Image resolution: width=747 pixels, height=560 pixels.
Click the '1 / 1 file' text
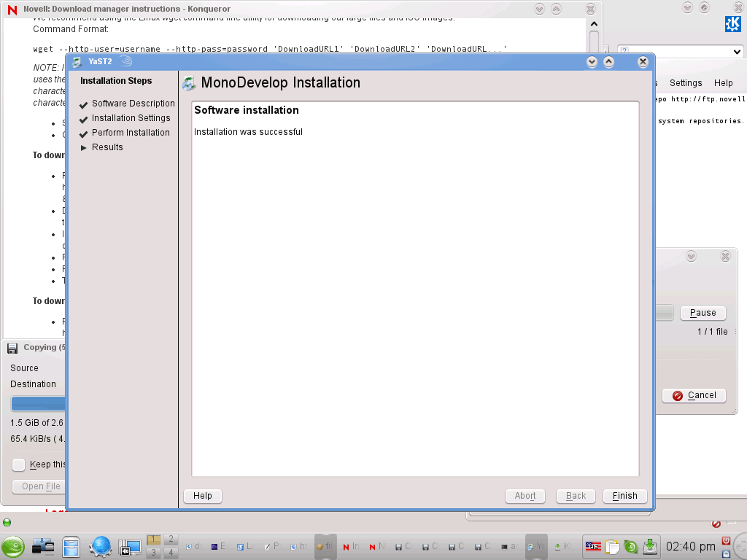click(712, 332)
